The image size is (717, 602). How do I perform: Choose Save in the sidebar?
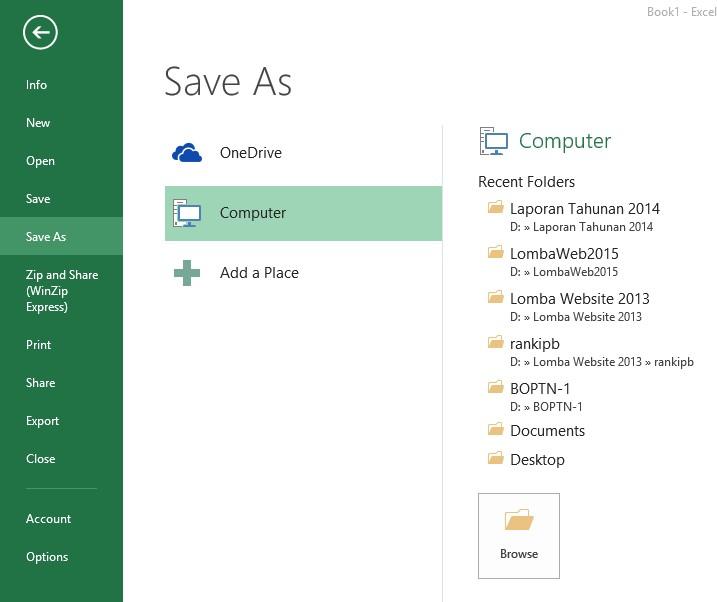[x=38, y=199]
